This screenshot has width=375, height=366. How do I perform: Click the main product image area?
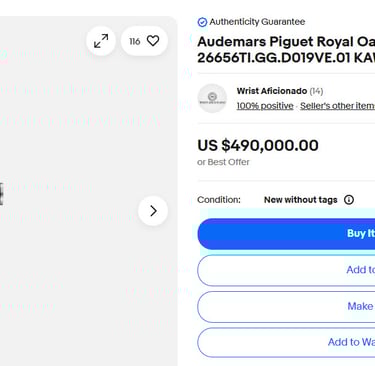click(89, 191)
